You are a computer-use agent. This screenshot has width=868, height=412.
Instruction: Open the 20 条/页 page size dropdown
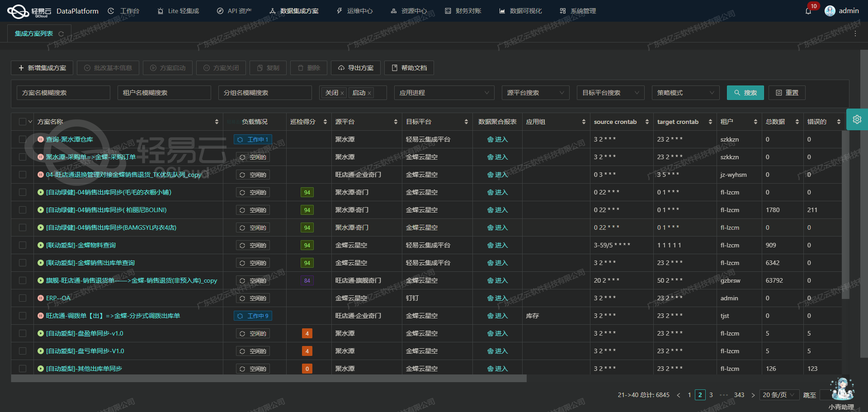point(779,395)
